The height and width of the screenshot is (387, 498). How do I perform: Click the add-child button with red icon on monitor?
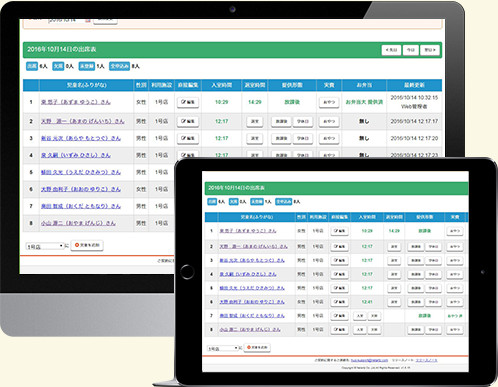87,245
